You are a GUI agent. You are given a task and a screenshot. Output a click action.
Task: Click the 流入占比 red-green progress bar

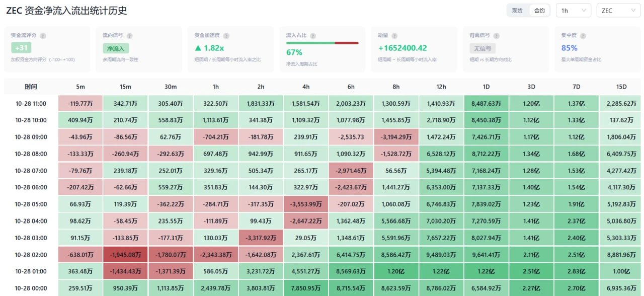pos(323,43)
